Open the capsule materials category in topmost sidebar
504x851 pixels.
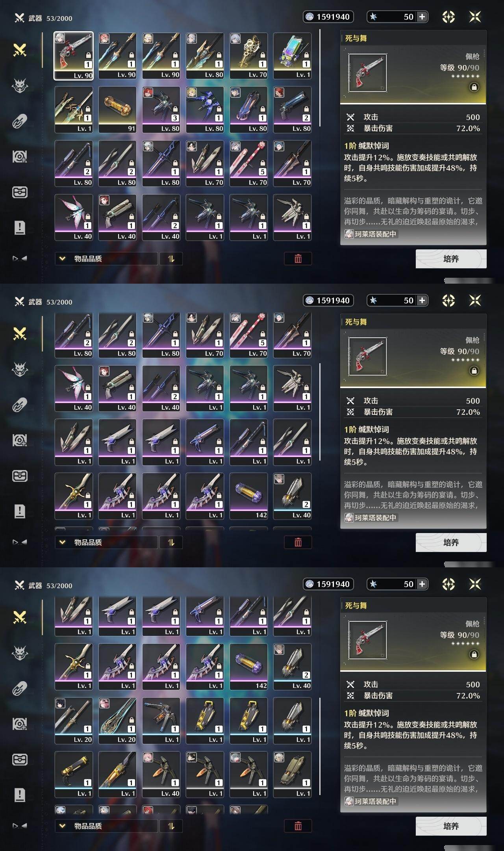20,121
